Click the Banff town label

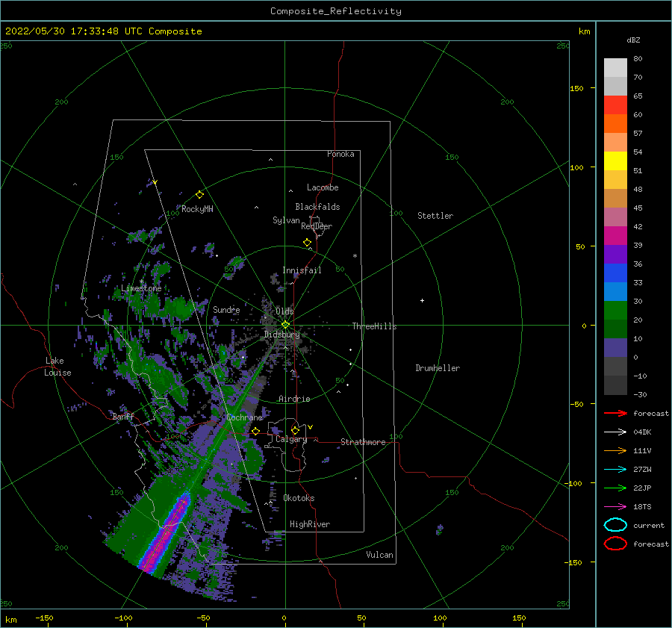click(123, 416)
